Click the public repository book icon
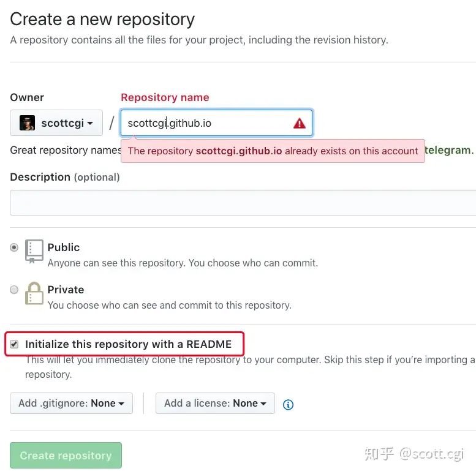476x474 pixels. pyautogui.click(x=34, y=251)
